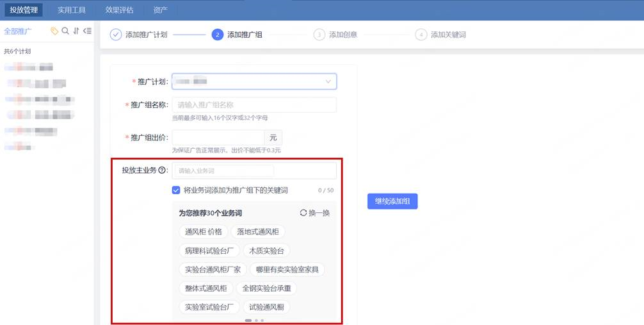The height and width of the screenshot is (325, 644).
Task: Click the 继续添加组 button
Action: [x=392, y=201]
